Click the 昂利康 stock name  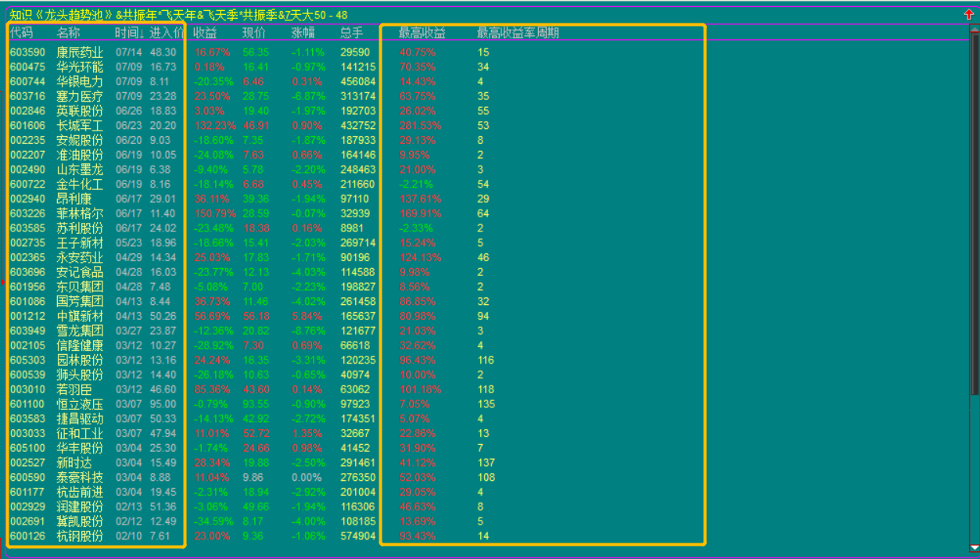[74, 199]
